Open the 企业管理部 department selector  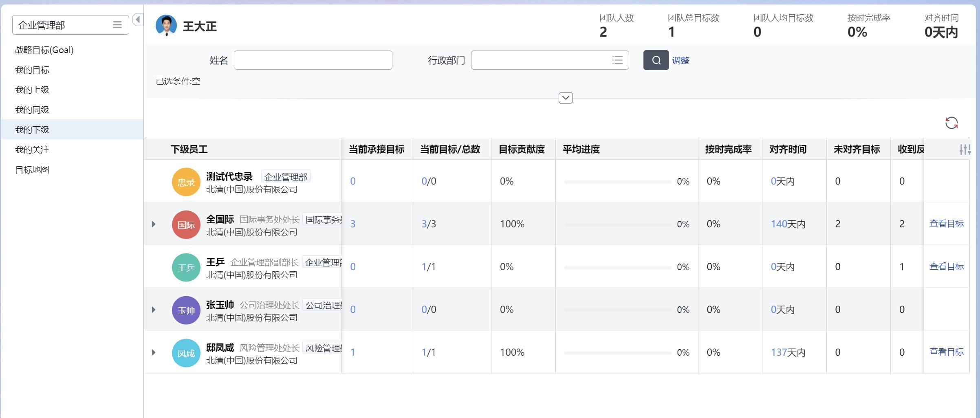pyautogui.click(x=70, y=25)
